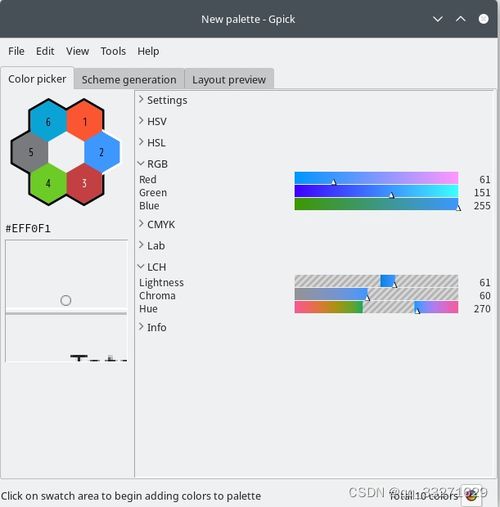
Task: Open the Help menu
Action: pos(148,51)
